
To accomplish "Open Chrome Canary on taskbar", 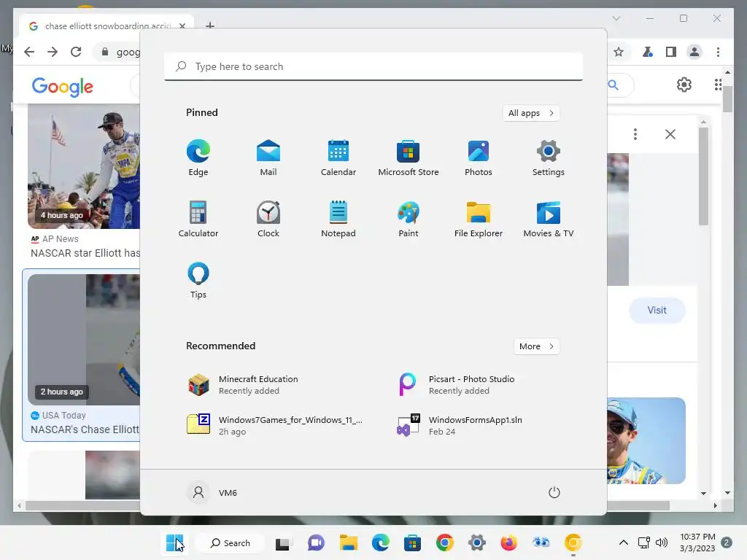I will [573, 542].
